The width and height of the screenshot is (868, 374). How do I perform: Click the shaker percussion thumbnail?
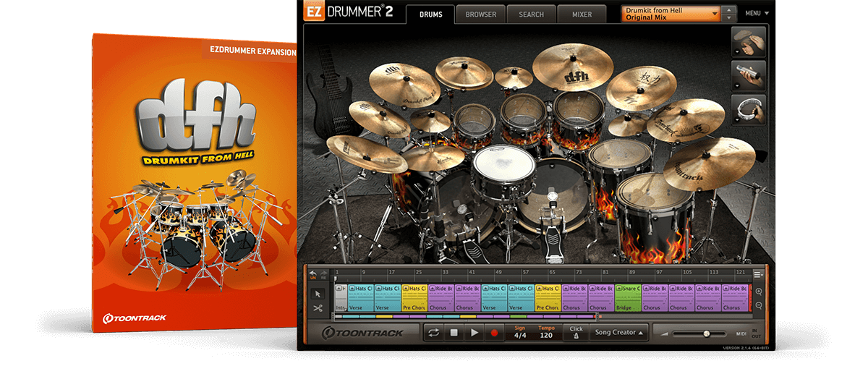point(749,75)
